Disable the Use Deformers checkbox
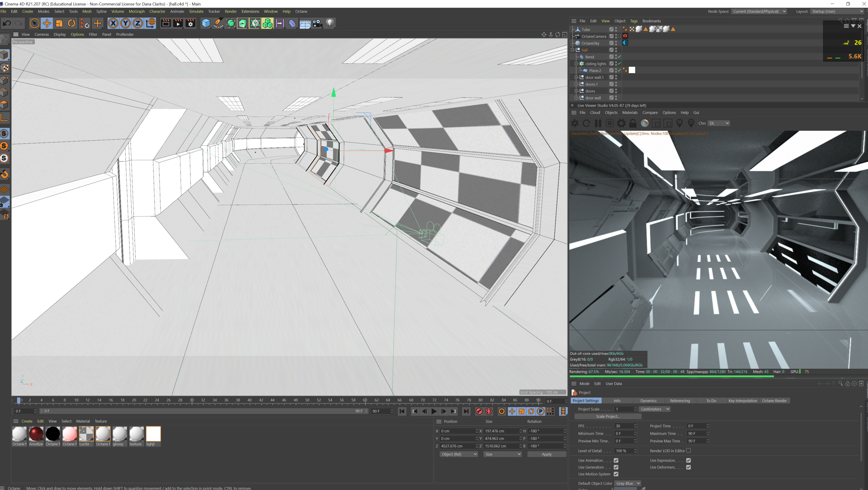The image size is (868, 490). [x=689, y=467]
